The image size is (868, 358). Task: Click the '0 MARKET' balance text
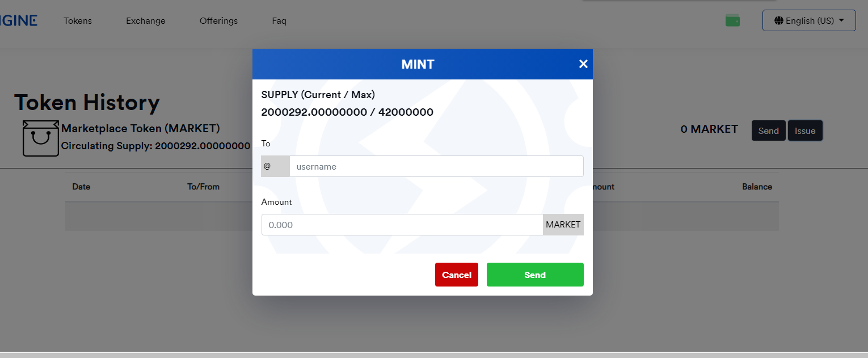709,129
